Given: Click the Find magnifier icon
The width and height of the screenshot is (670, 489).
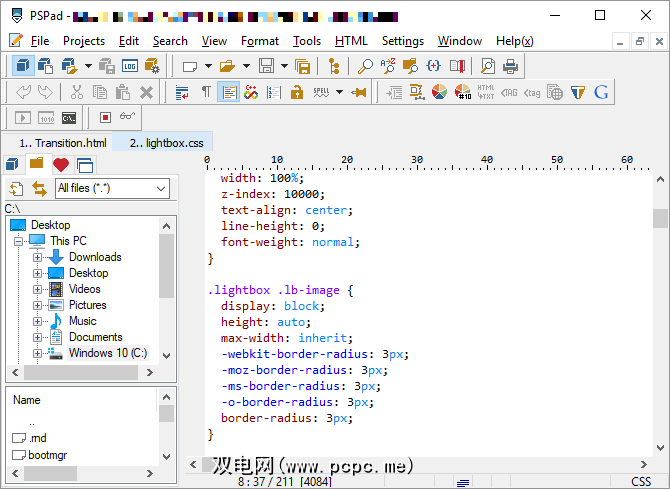Looking at the screenshot, I should (x=365, y=66).
